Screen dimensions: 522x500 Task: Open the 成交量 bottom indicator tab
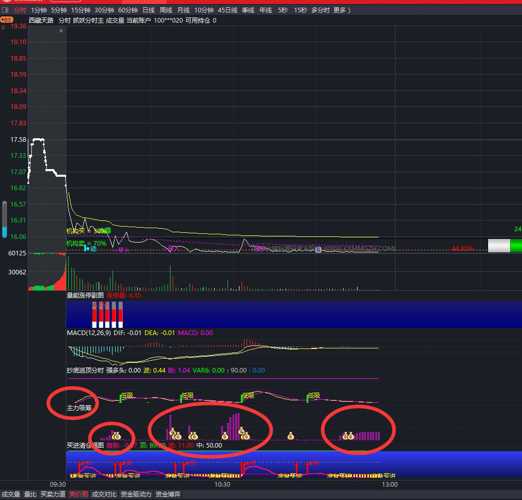pos(11,494)
